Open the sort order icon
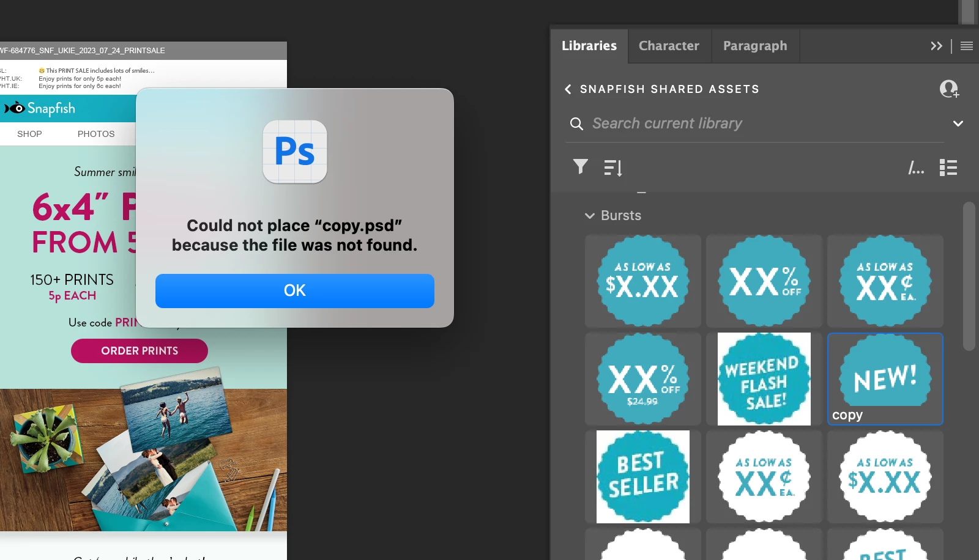This screenshot has height=560, width=979. point(613,168)
